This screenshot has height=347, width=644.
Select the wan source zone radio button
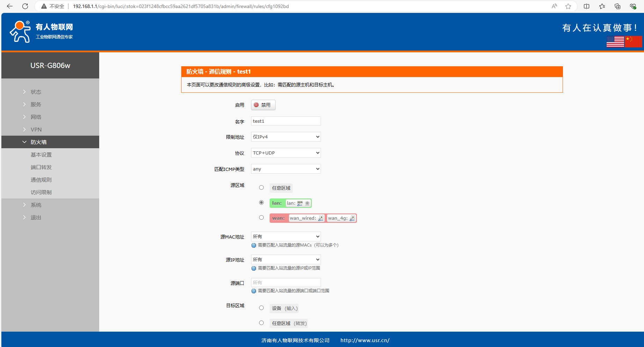point(261,218)
